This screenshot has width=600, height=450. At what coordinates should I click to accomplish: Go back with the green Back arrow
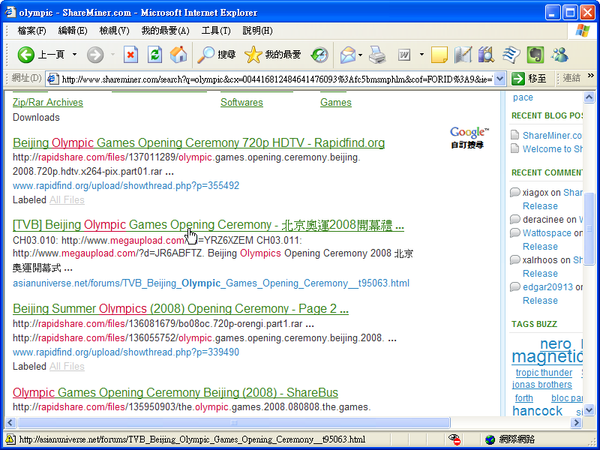click(26, 55)
